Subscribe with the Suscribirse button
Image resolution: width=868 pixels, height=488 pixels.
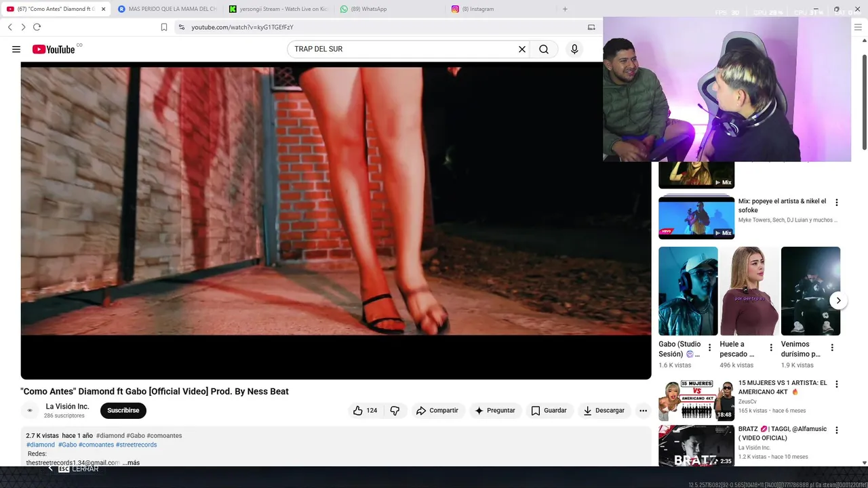[123, 410]
